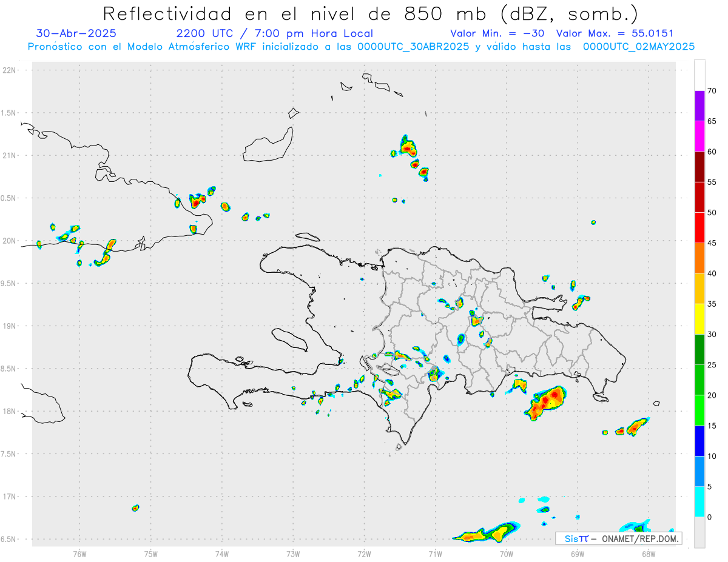
Task: Click the light blue 5–10 dBZ colorbar swatch
Action: (x=699, y=472)
